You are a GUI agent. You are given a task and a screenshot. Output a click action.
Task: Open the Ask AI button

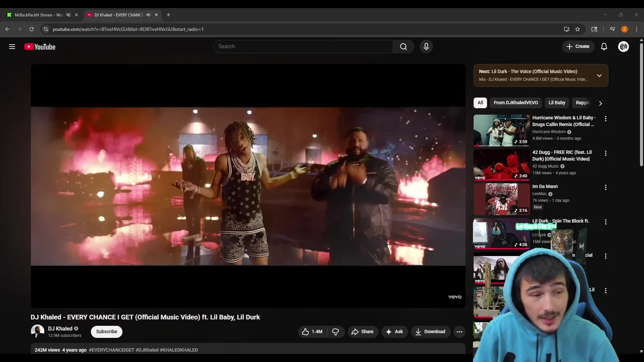click(394, 331)
